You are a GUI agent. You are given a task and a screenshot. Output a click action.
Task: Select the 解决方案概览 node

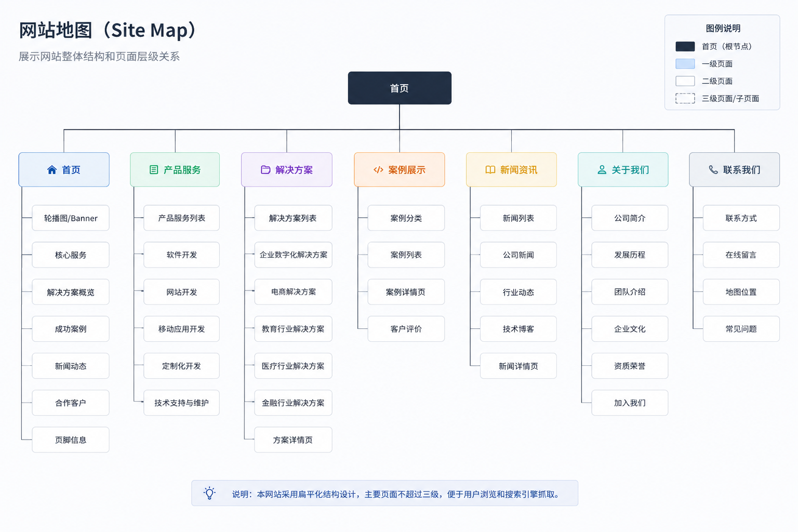click(71, 292)
